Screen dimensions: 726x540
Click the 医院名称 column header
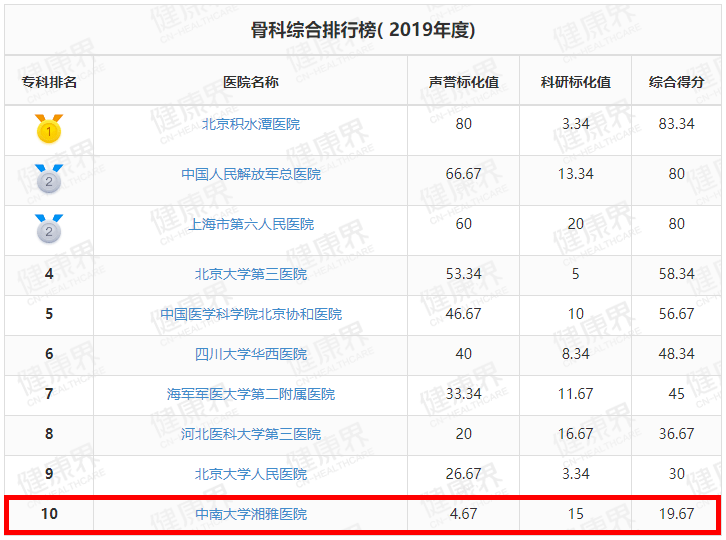251,82
